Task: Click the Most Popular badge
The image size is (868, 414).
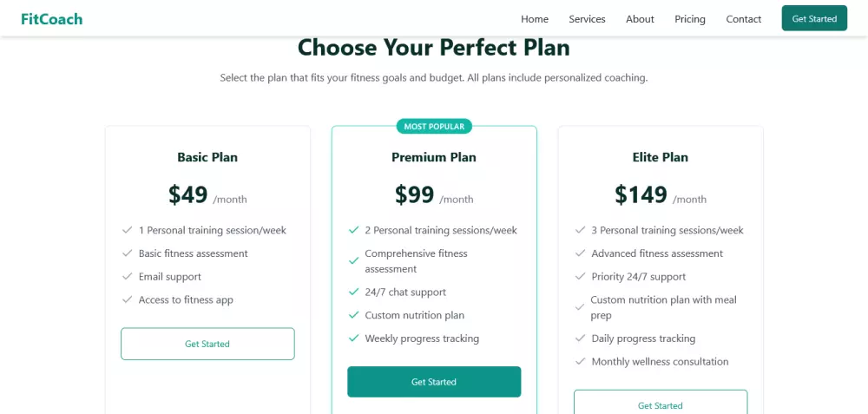Action: tap(434, 127)
